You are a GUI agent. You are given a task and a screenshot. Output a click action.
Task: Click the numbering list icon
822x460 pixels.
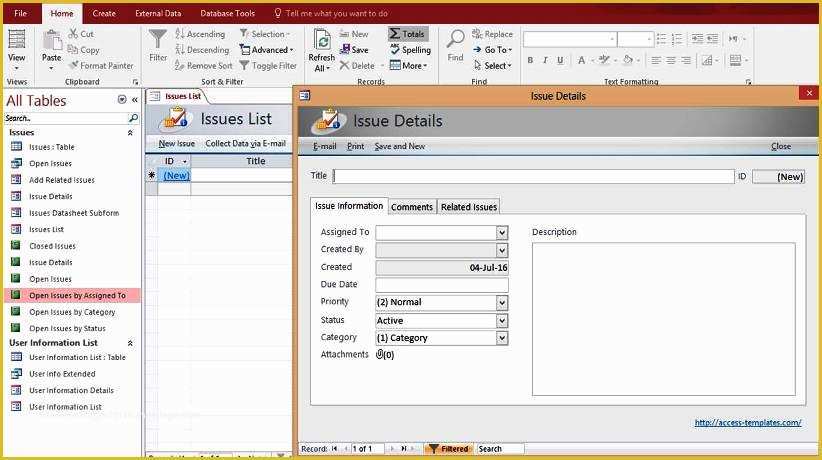pyautogui.click(x=677, y=39)
